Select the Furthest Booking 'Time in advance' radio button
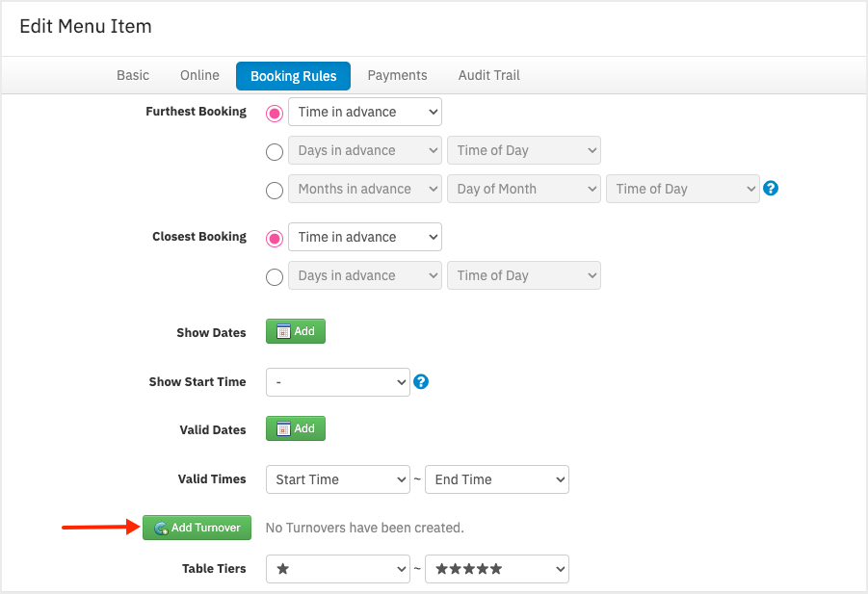This screenshot has height=594, width=868. pos(275,114)
